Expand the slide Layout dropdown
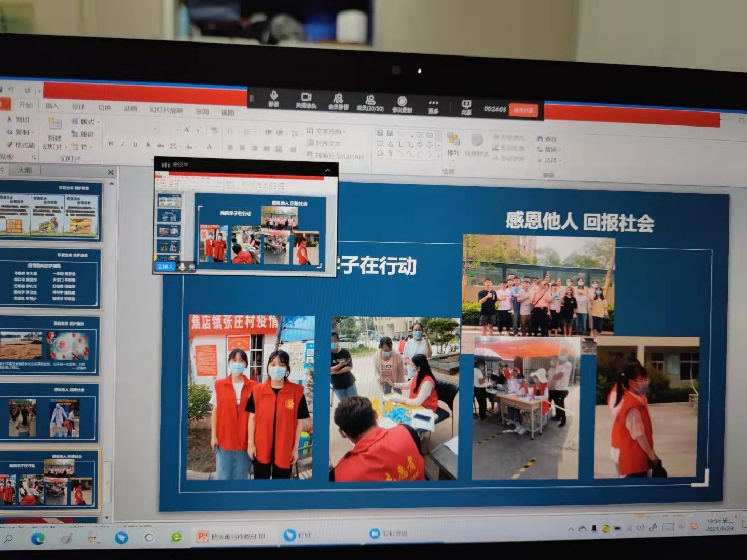The width and height of the screenshot is (747, 560). coord(85,122)
